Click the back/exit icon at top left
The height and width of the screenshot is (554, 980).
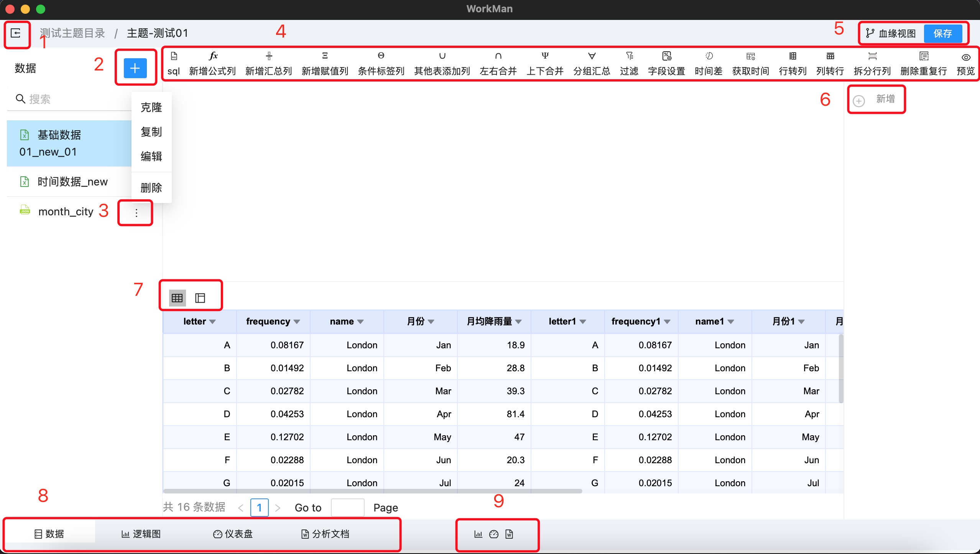point(16,33)
